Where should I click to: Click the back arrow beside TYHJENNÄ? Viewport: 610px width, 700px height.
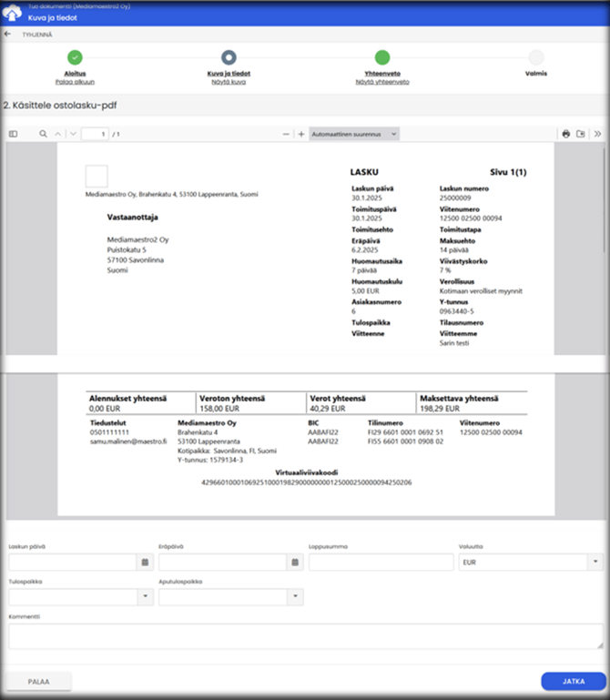coord(8,35)
